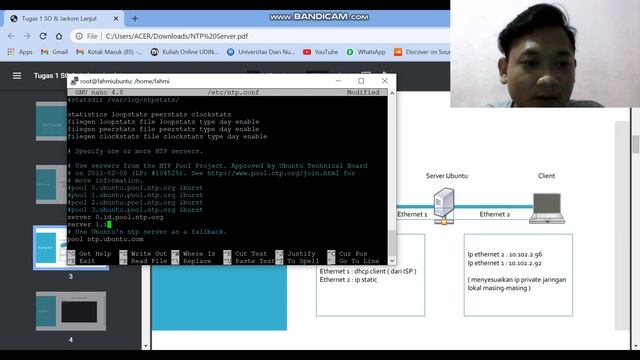Select PDF page 3 thumbnail
640x360 pixels.
tap(71, 248)
